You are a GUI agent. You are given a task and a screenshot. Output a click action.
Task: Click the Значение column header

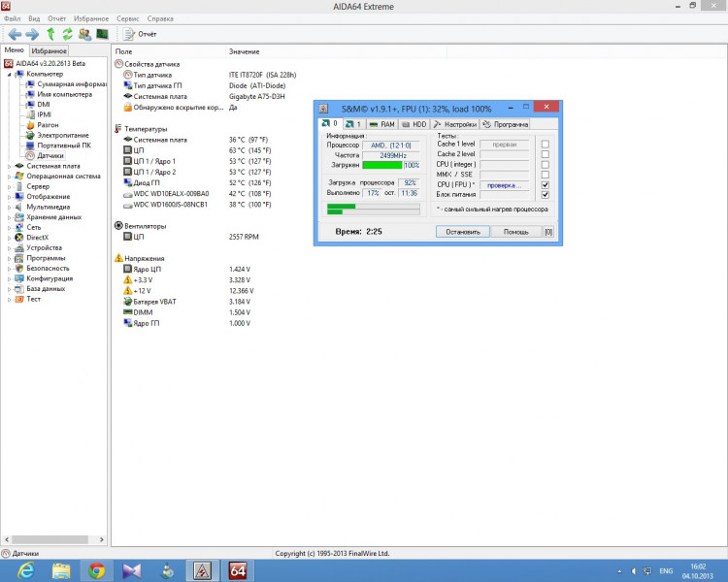336,51
